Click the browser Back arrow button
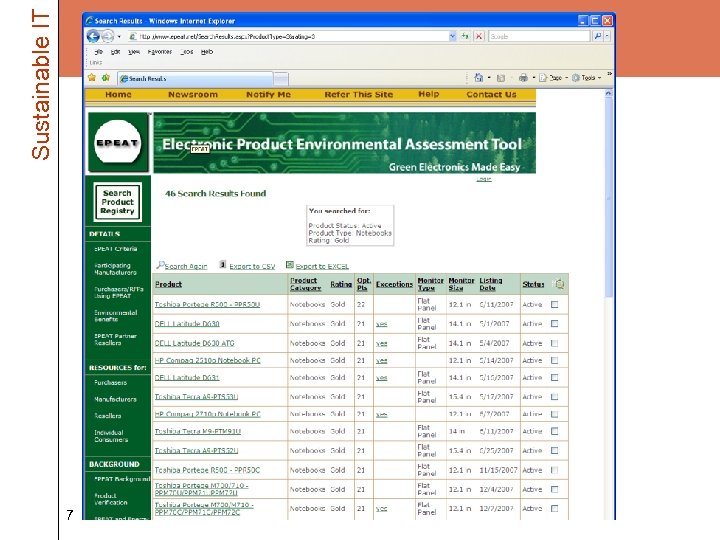The width and height of the screenshot is (720, 540). 93,36
